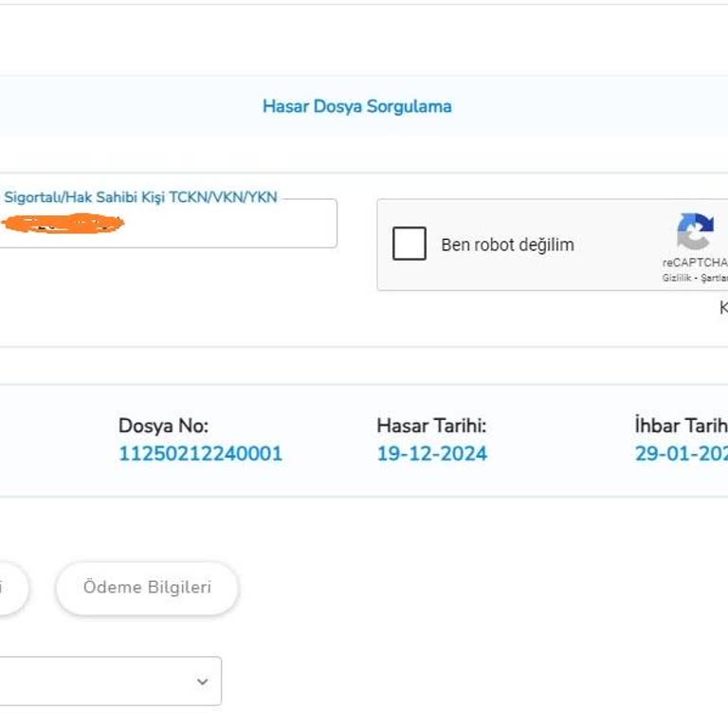Click the Sigortalı/Hak Sahibi Kişi TCKN/VKN/YKN label
728x728 pixels.
(140, 197)
